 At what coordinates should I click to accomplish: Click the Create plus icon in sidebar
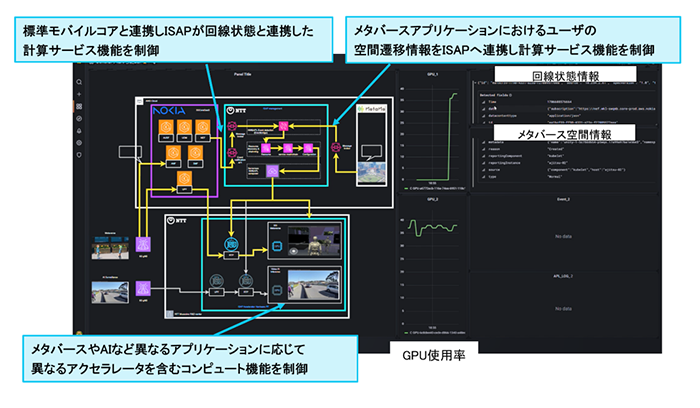[x=80, y=94]
